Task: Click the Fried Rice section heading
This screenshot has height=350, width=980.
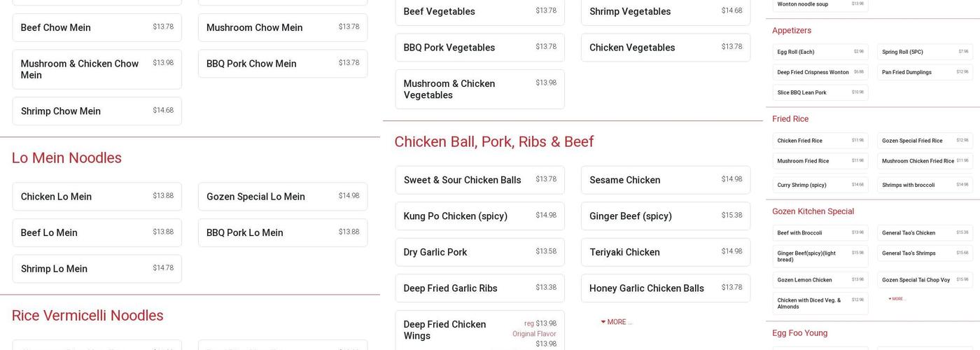Action: pyautogui.click(x=790, y=119)
